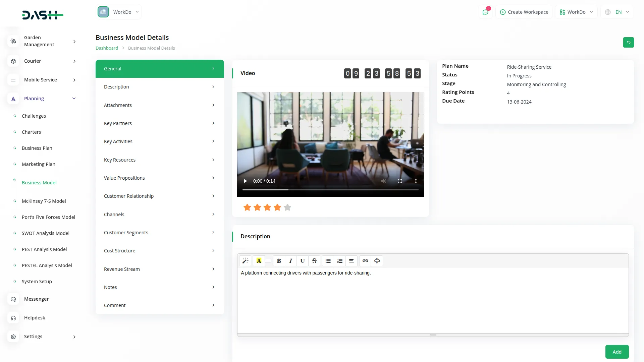Click the insert link icon in editor

click(365, 261)
